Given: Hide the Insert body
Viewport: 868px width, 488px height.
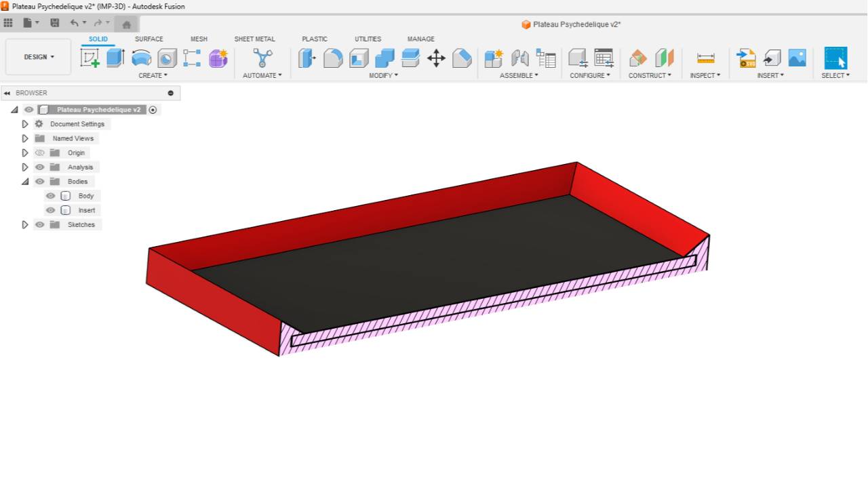Looking at the screenshot, I should [x=50, y=210].
